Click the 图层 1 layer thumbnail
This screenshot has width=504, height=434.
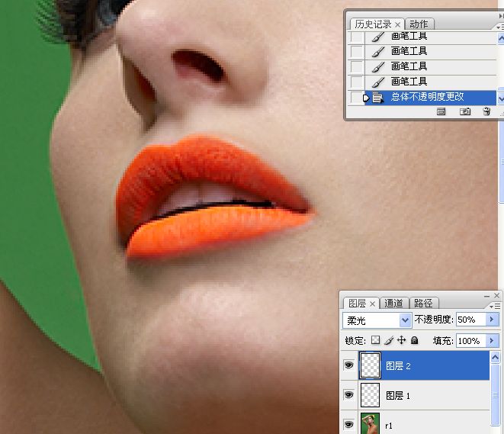coord(370,395)
